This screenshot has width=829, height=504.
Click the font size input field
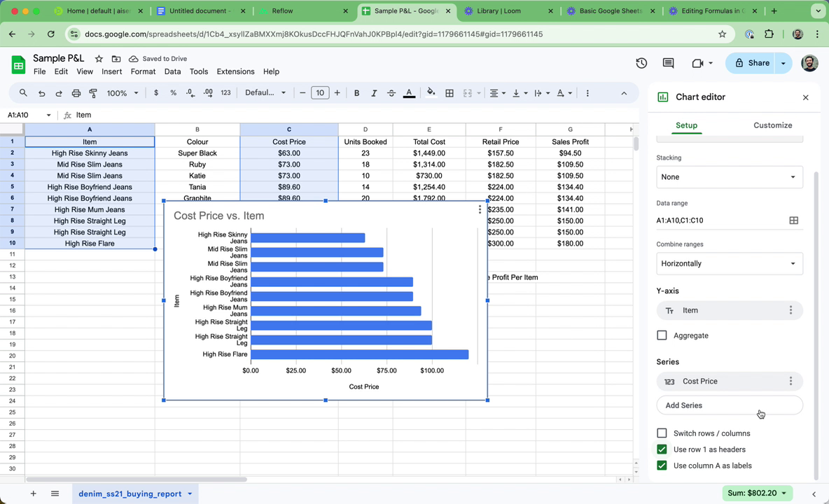320,93
